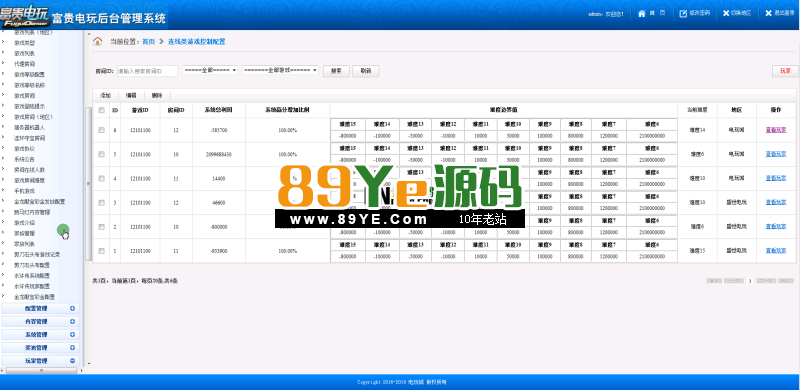Open 服务器机器人 in the sidebar

[x=29, y=127]
